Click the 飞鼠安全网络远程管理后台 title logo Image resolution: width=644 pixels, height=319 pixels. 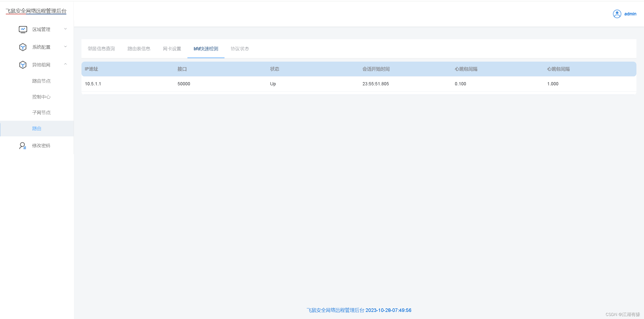(36, 11)
